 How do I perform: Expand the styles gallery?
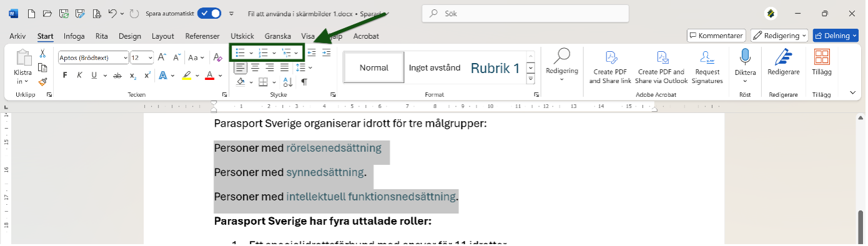coord(531,79)
